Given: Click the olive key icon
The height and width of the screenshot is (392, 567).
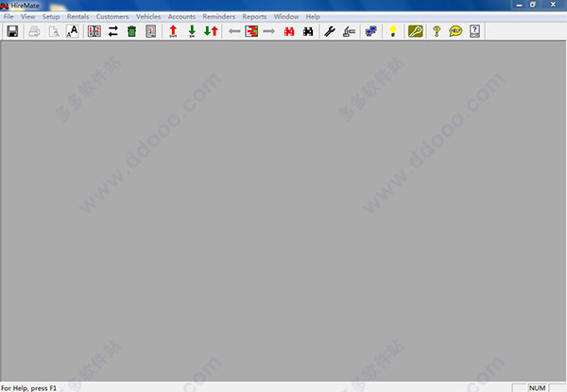Looking at the screenshot, I should click(x=416, y=31).
